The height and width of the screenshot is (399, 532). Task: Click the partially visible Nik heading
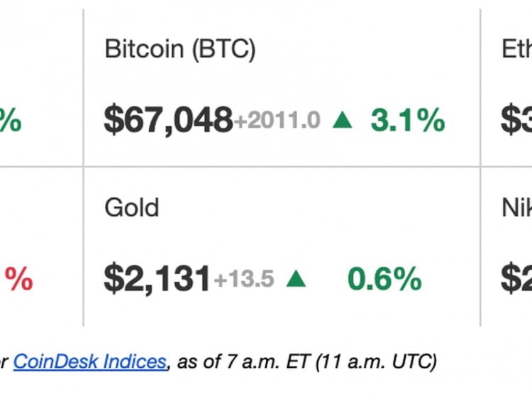coord(516,207)
